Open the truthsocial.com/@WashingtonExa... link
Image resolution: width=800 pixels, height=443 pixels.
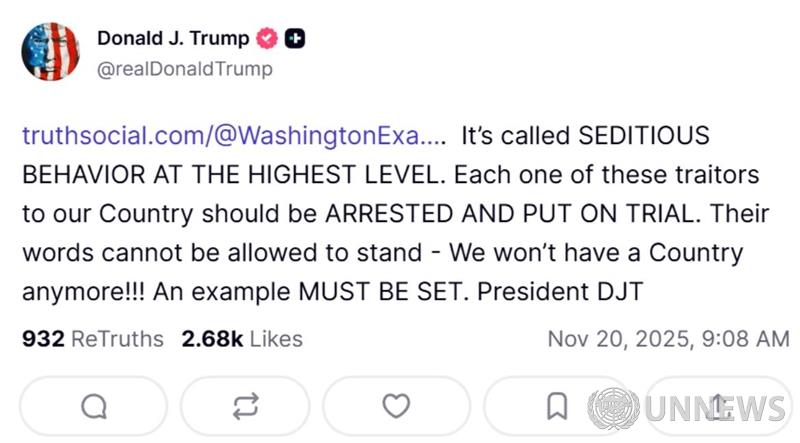(x=233, y=135)
